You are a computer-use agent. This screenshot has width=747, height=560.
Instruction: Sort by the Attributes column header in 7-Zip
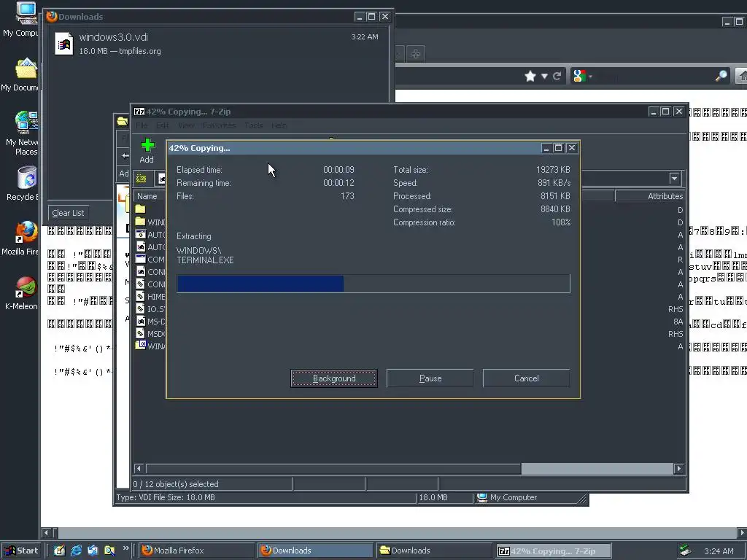point(650,196)
